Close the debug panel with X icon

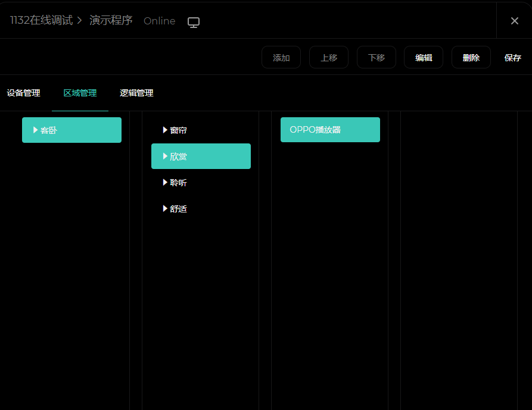click(x=514, y=21)
